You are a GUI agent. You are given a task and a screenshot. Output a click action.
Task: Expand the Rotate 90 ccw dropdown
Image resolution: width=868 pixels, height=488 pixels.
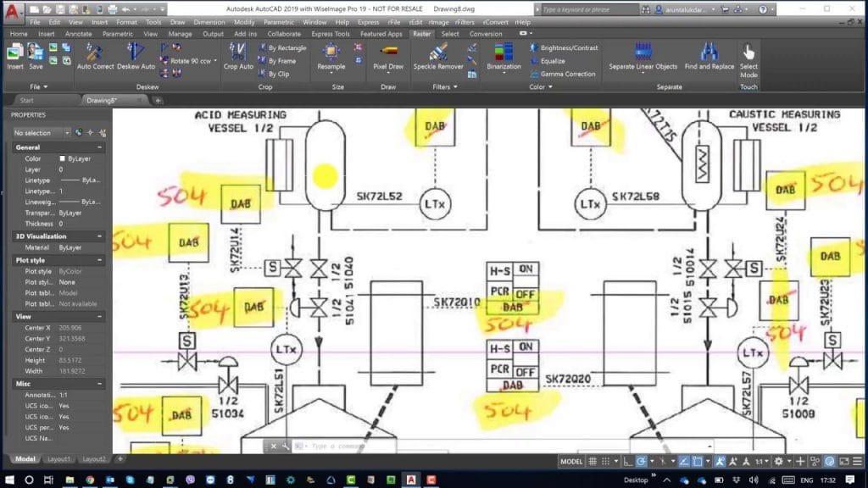(215, 61)
